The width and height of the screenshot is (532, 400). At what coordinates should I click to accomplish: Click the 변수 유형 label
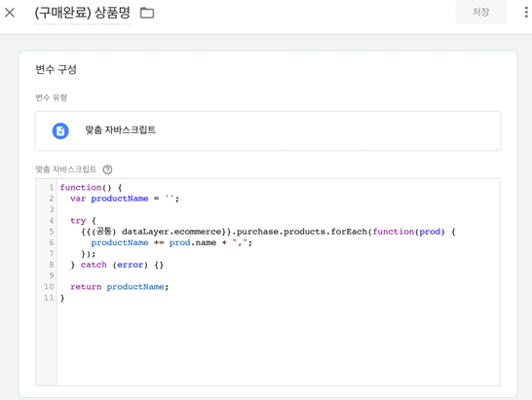point(52,97)
